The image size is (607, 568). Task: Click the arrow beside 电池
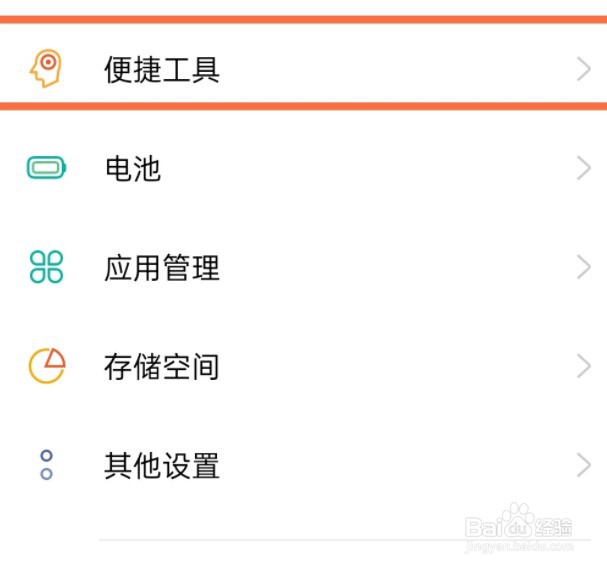click(584, 168)
